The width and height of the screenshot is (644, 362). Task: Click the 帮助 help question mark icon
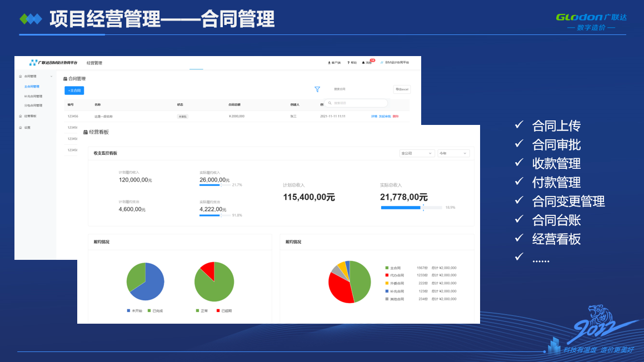pyautogui.click(x=348, y=63)
